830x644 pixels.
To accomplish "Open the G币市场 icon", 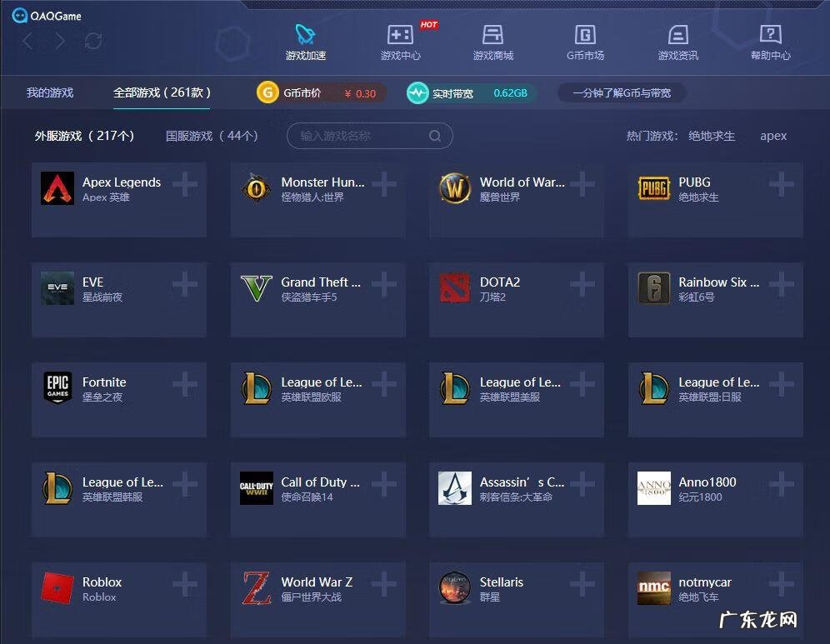I will [585, 35].
